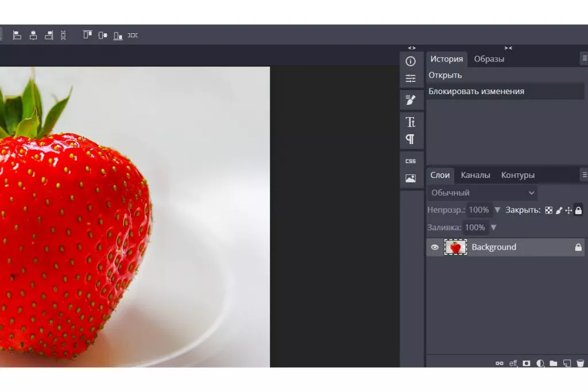This screenshot has height=392, width=588.
Task: Switch to the История tab
Action: pos(447,59)
